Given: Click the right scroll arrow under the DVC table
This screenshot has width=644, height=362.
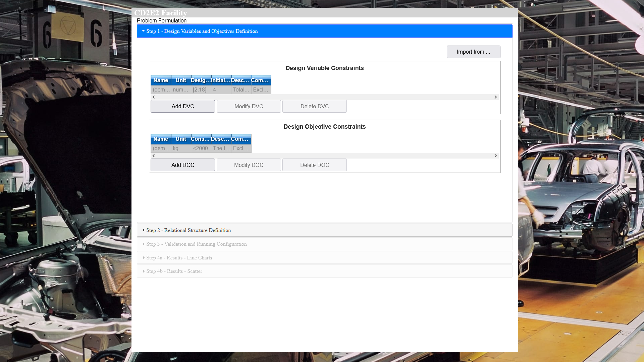Looking at the screenshot, I should point(495,97).
